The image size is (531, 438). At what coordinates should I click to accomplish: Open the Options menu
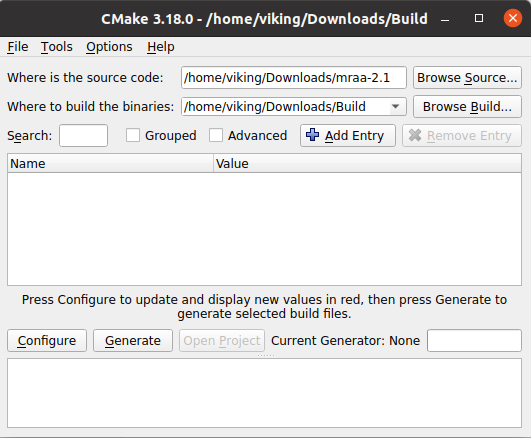point(109,47)
